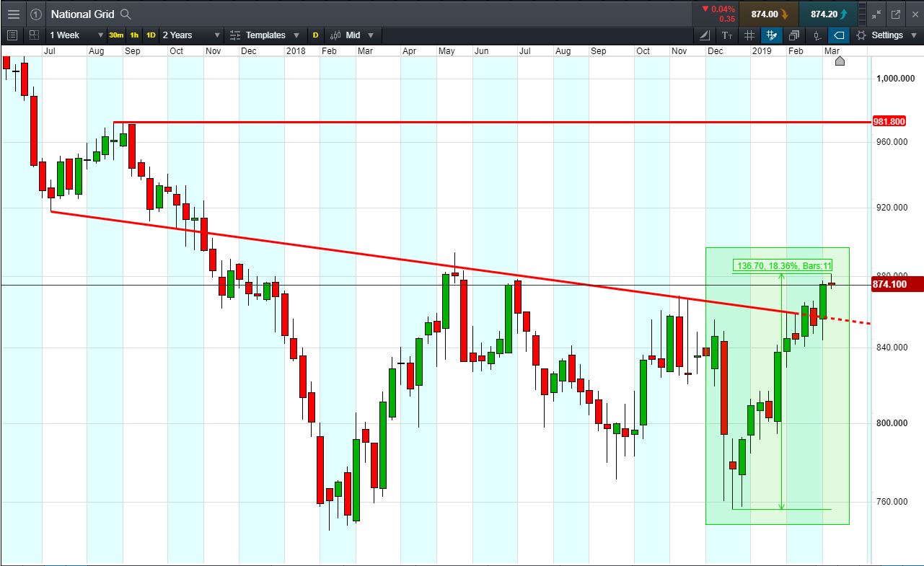Image resolution: width=924 pixels, height=566 pixels.
Task: Click the dashed-square selection icon on toolbar
Action: coord(34,35)
